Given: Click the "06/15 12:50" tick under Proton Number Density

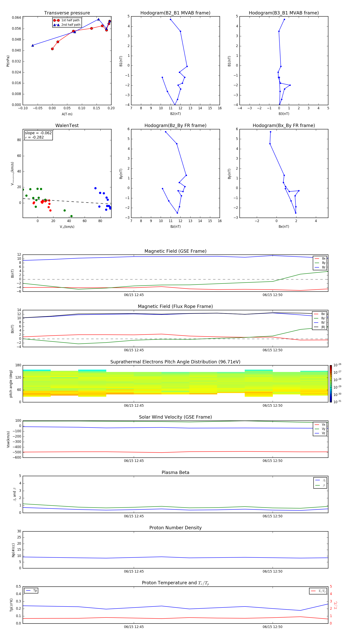Looking at the screenshot, I should click(x=272, y=571).
